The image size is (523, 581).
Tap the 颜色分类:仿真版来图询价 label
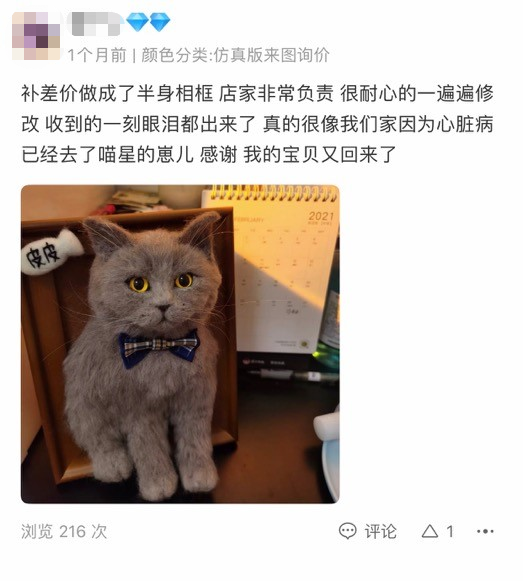(235, 55)
